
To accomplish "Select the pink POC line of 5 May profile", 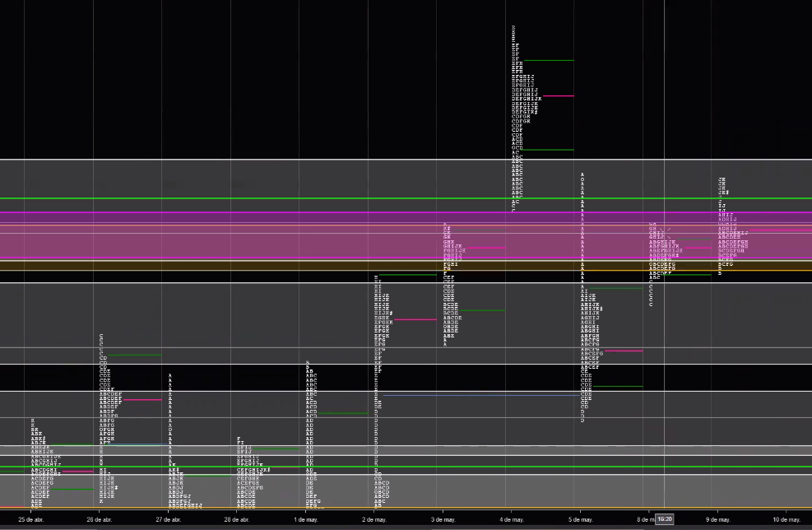I will point(624,351).
